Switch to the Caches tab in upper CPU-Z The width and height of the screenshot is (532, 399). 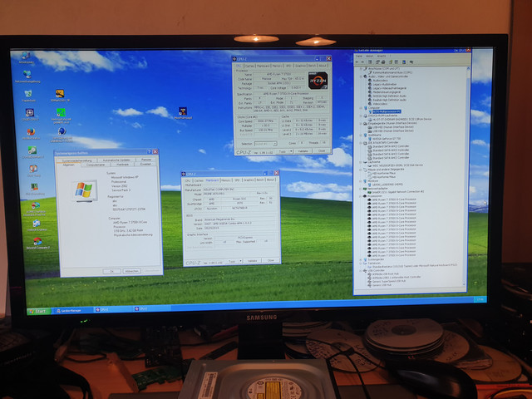pyautogui.click(x=249, y=66)
